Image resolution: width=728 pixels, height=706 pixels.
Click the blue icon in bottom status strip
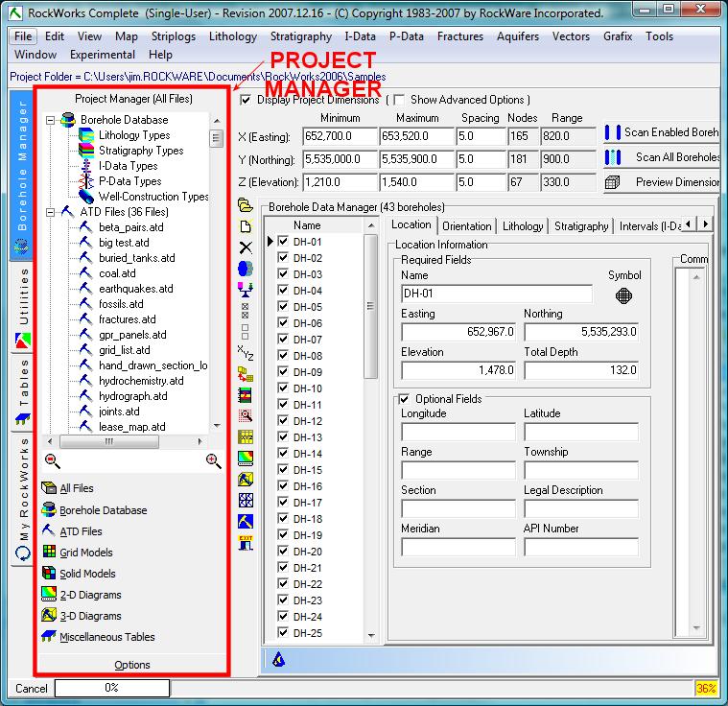click(x=278, y=659)
